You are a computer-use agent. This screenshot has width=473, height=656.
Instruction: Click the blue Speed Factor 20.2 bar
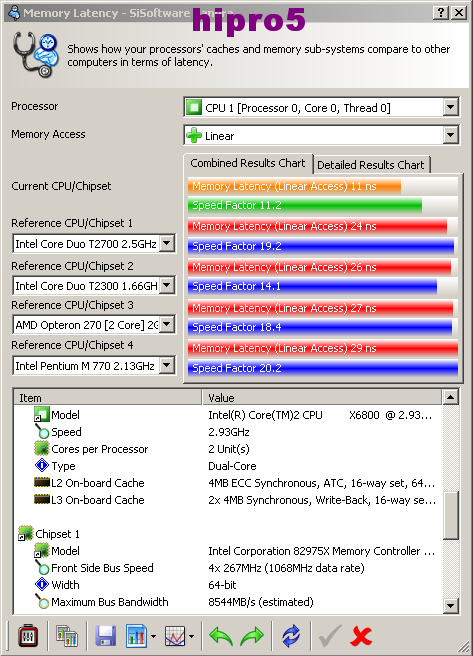tap(323, 368)
